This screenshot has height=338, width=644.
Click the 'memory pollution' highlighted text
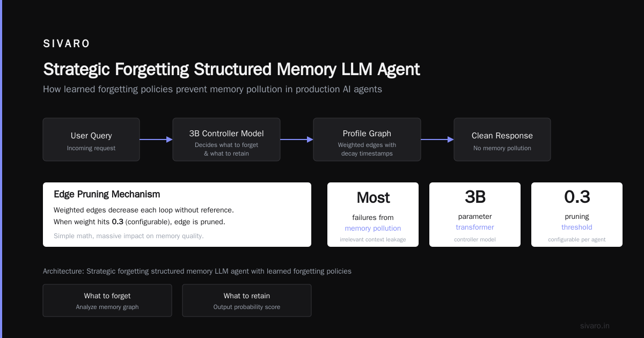(x=373, y=228)
